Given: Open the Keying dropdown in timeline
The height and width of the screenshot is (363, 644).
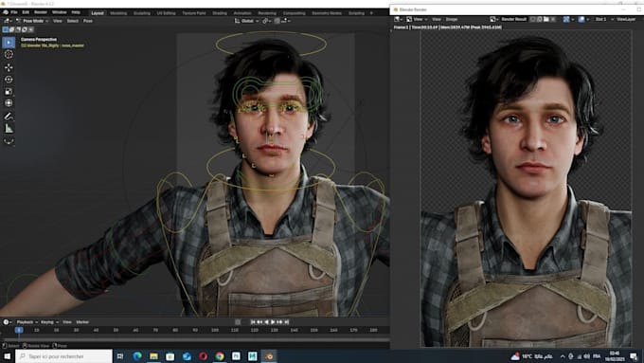Looking at the screenshot, I should point(49,322).
